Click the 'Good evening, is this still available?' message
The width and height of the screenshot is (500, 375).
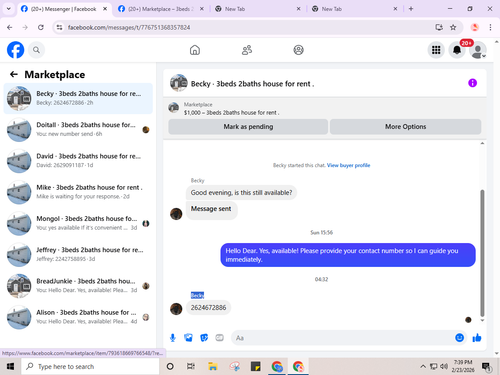[x=241, y=193]
